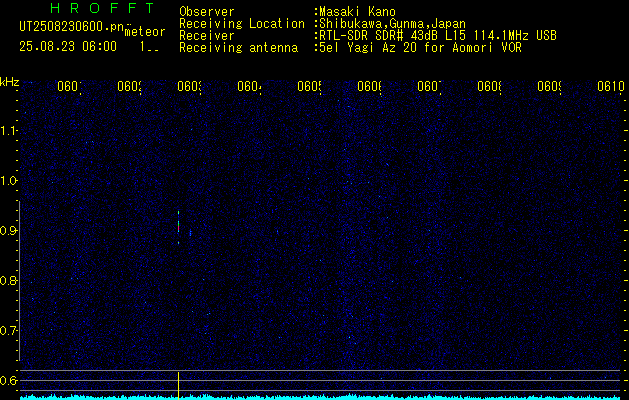Click the yellow meteor marker line at bottom
The image size is (629, 400).
(x=179, y=385)
